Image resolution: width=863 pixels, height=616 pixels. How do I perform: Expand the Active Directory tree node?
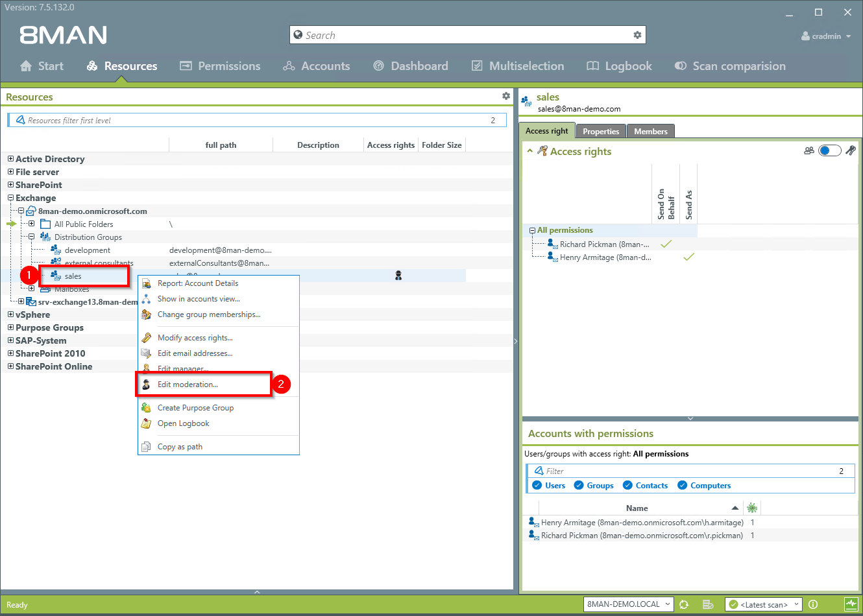tap(10, 159)
